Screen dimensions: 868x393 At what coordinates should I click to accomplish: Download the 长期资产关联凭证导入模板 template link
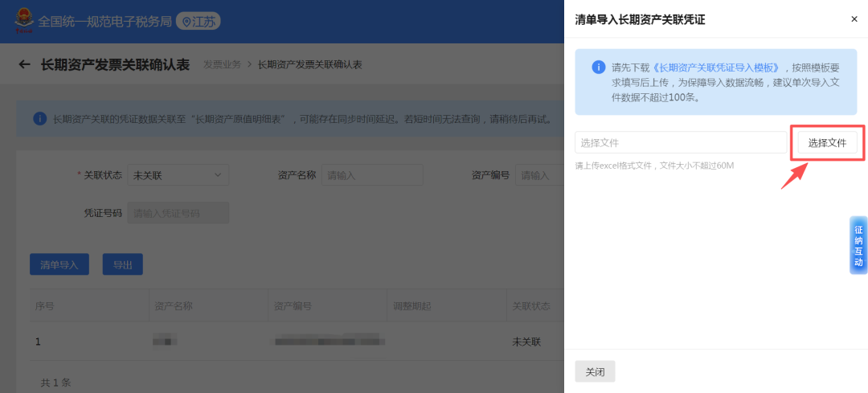(716, 68)
